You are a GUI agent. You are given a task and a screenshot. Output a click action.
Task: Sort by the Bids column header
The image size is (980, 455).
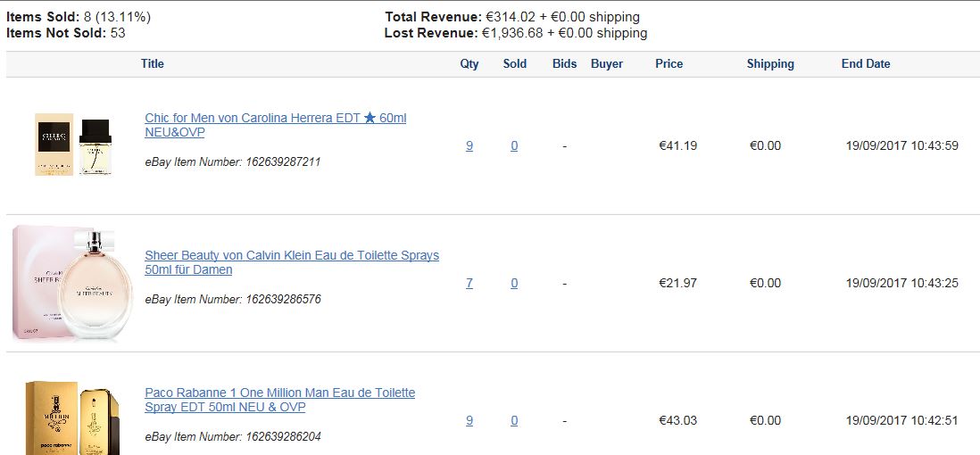coord(564,63)
